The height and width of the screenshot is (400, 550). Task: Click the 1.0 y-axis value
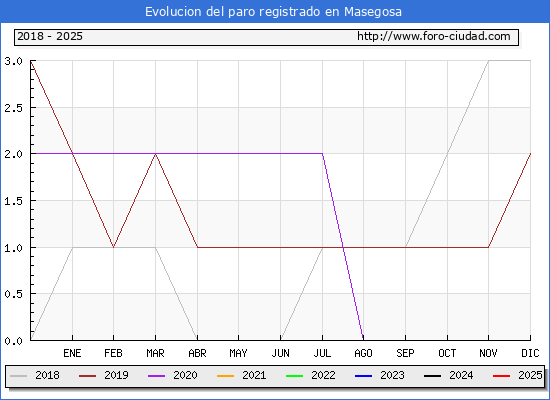[x=13, y=248]
